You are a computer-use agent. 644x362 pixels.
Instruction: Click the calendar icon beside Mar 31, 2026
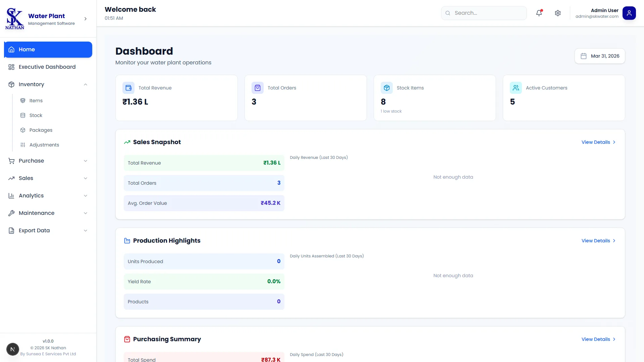[584, 56]
